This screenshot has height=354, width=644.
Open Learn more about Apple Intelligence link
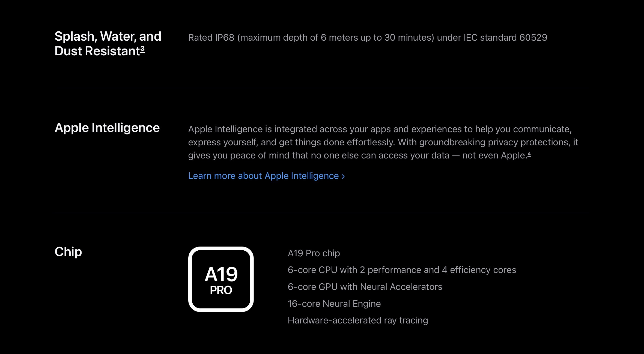[x=263, y=176]
